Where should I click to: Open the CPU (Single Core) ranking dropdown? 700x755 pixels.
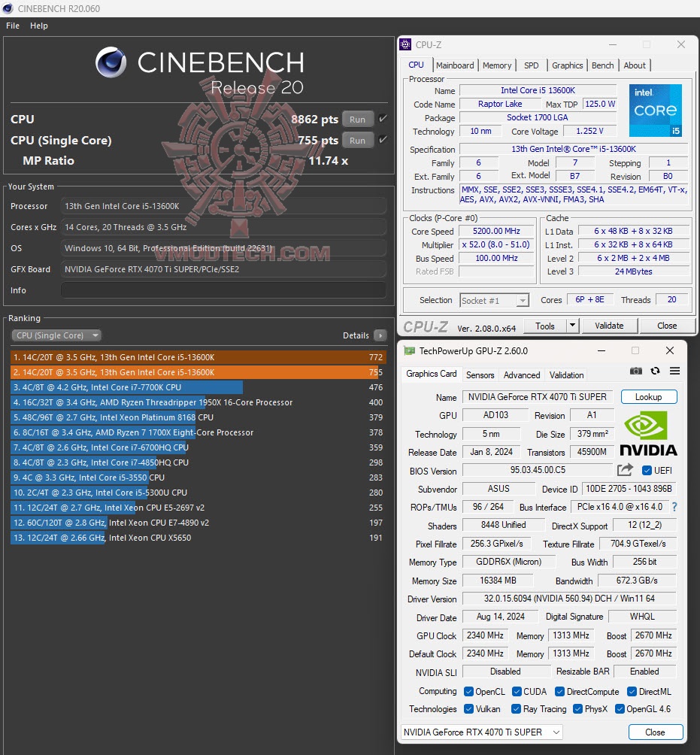56,335
